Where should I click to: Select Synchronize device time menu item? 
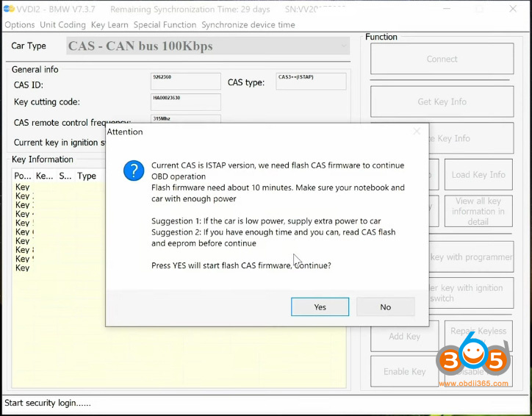248,24
